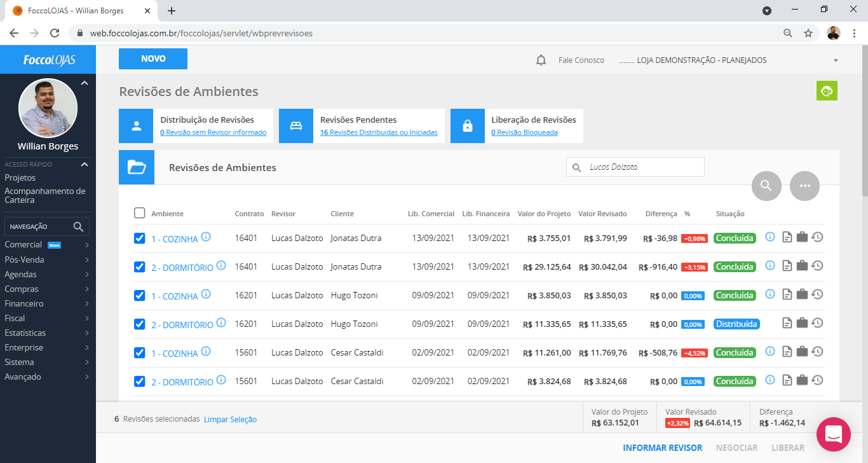The width and height of the screenshot is (868, 463).
Task: Click the round gray search button
Action: click(766, 186)
